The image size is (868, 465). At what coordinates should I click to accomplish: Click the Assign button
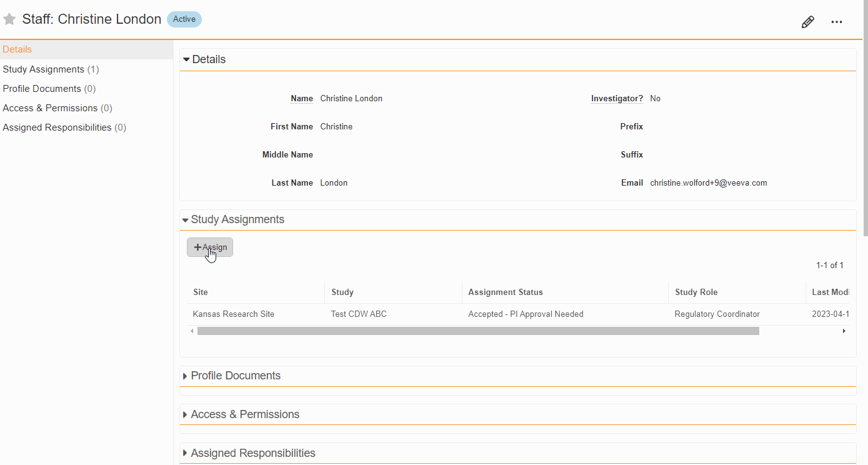[x=210, y=247]
